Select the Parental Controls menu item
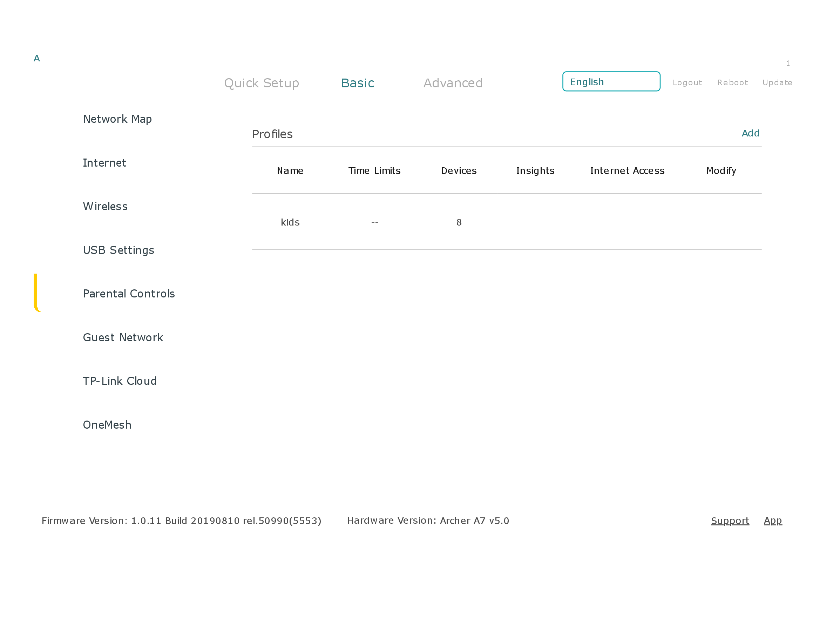This screenshot has width=833, height=644. [x=129, y=294]
